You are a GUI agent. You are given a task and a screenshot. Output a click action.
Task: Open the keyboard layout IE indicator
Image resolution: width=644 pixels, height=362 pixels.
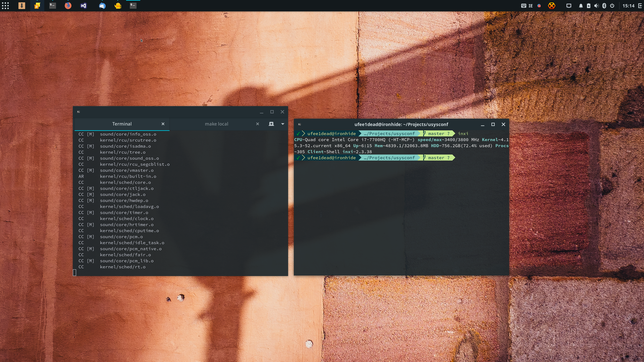point(527,6)
